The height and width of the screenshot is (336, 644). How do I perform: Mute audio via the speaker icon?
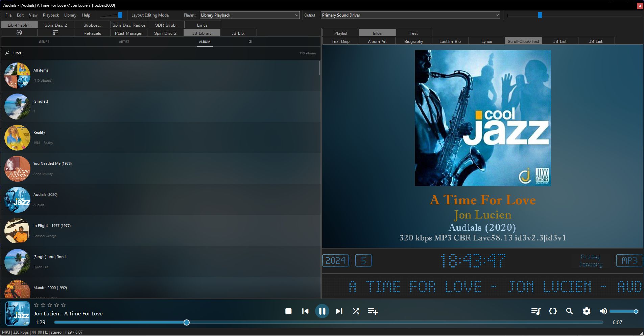(603, 311)
